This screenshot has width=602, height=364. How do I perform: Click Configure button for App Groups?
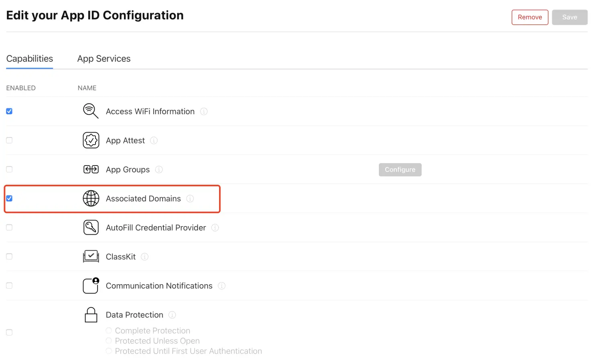click(x=400, y=170)
